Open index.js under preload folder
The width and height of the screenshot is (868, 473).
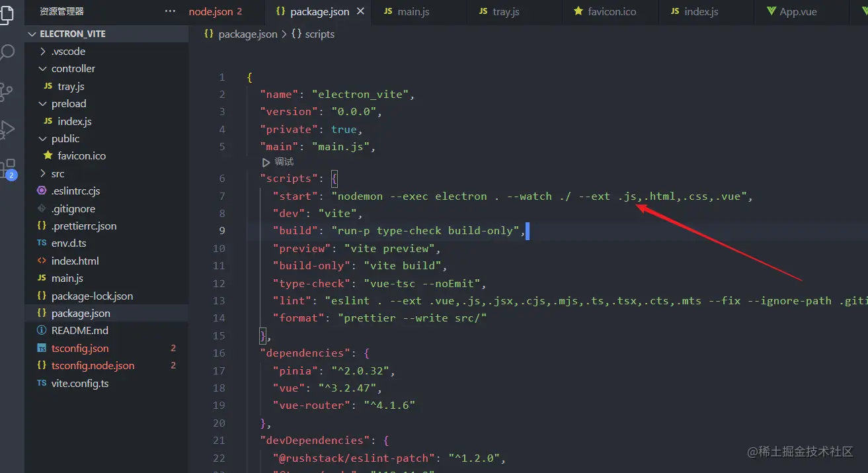pos(106,121)
